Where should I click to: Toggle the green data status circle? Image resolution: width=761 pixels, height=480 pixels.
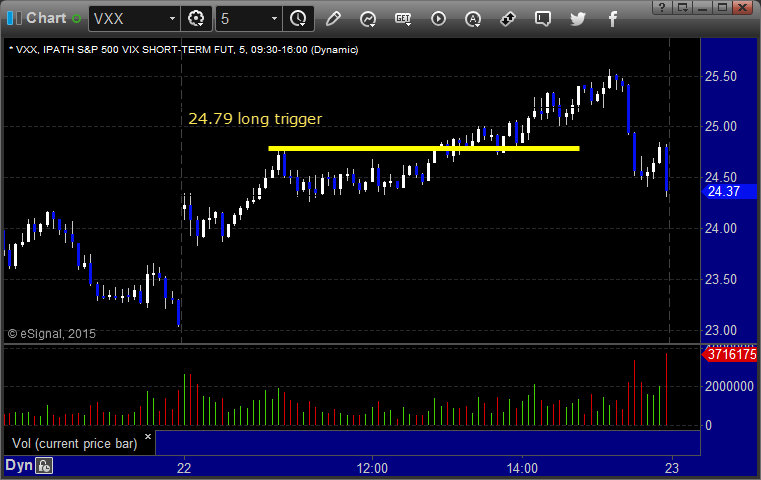[x=76, y=18]
